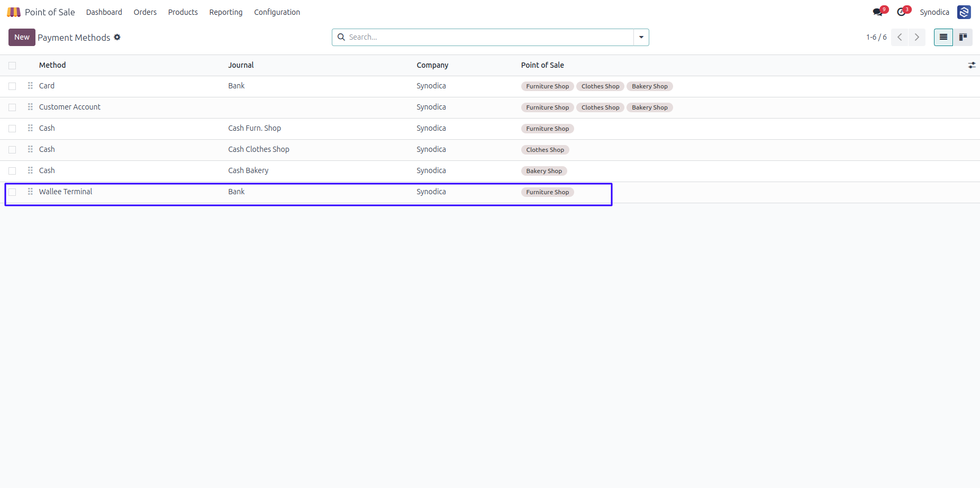980x488 pixels.
Task: Click Point of Sale column header
Action: point(542,65)
